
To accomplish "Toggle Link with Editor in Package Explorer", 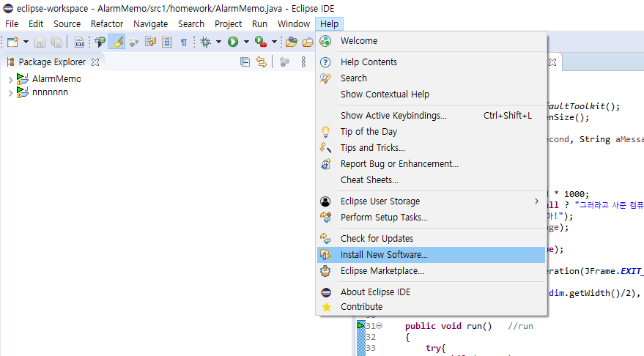I will (262, 62).
